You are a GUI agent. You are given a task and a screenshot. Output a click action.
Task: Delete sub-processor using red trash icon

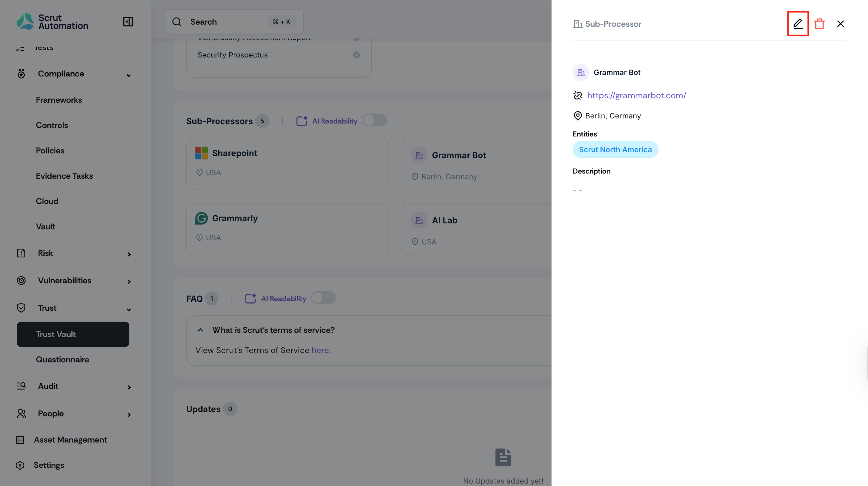(819, 24)
